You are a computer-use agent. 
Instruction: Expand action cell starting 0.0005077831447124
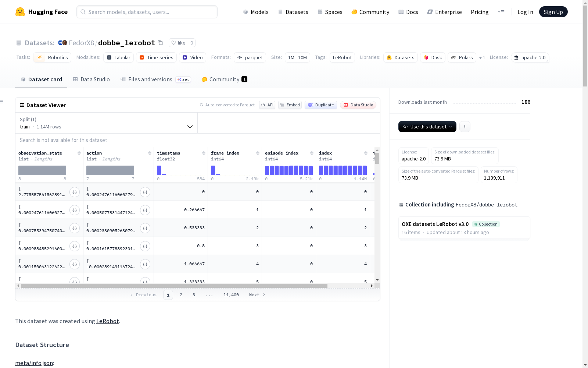click(x=145, y=210)
